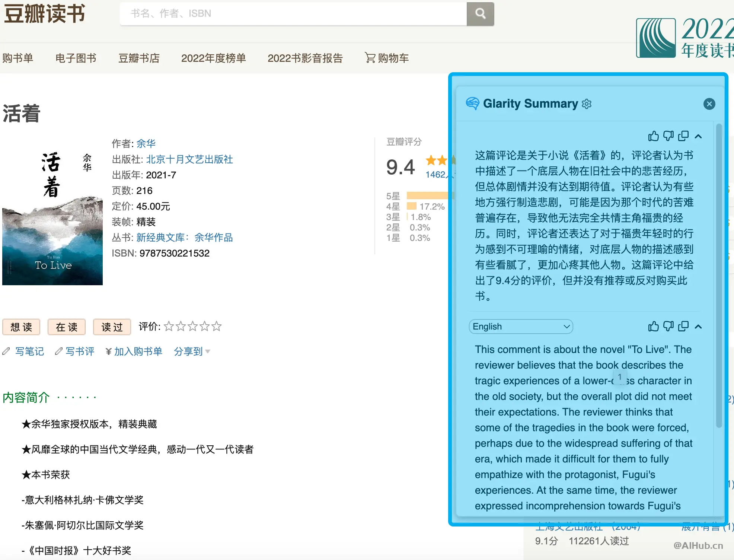Open author 余华 link
The height and width of the screenshot is (560, 734).
point(146,143)
